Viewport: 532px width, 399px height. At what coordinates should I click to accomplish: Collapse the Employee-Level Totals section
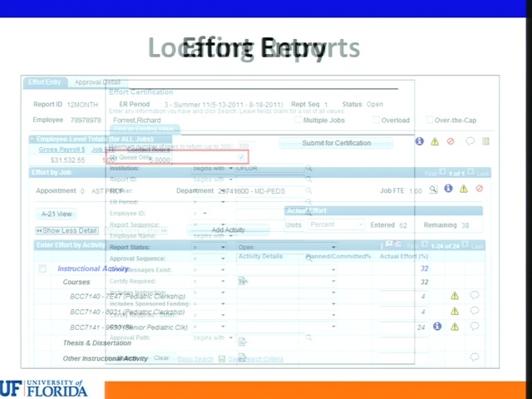(32, 139)
